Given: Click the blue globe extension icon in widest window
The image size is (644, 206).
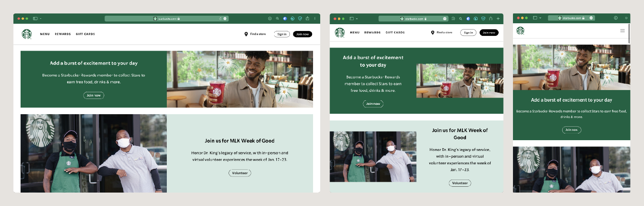Looking at the screenshot, I should (285, 18).
